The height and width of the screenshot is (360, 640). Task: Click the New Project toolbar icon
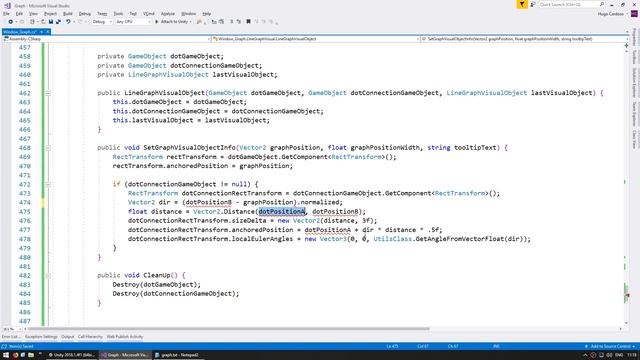(x=32, y=22)
